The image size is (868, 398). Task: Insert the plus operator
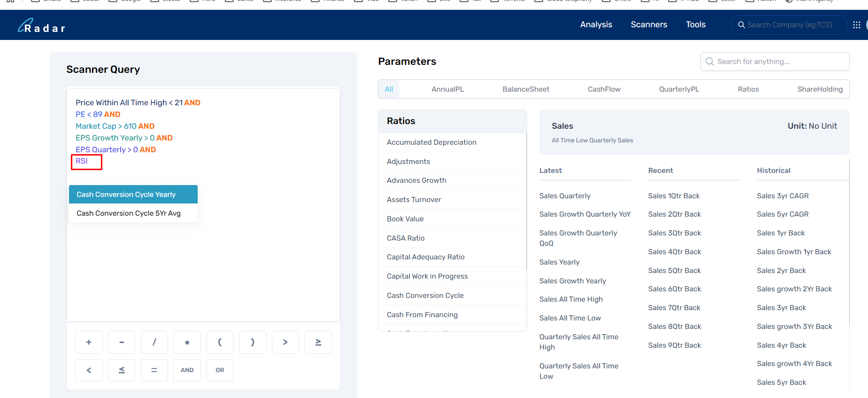(x=89, y=342)
